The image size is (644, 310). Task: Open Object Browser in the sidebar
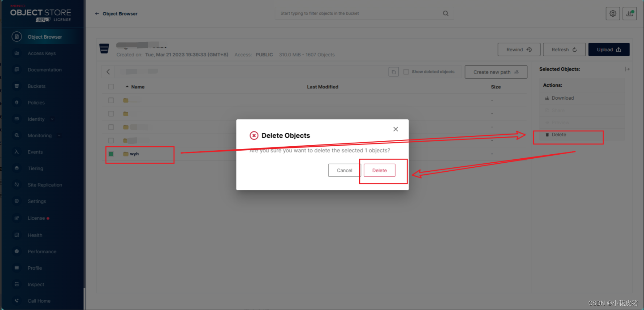[x=45, y=37]
